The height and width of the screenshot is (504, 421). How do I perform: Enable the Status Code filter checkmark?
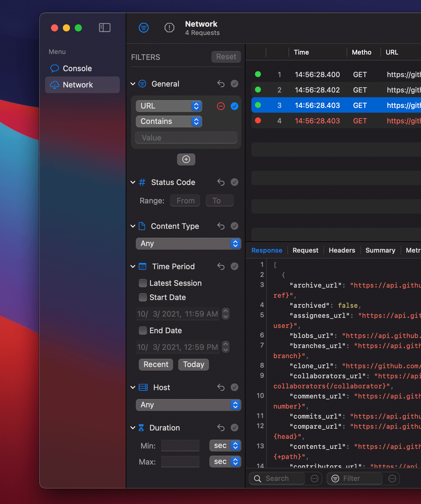pos(235,182)
